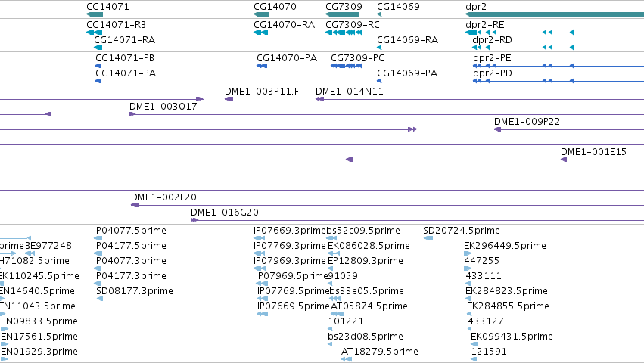Select the DME1-009P22 clone arrow
Screen dimensions: 644x363
[497, 129]
